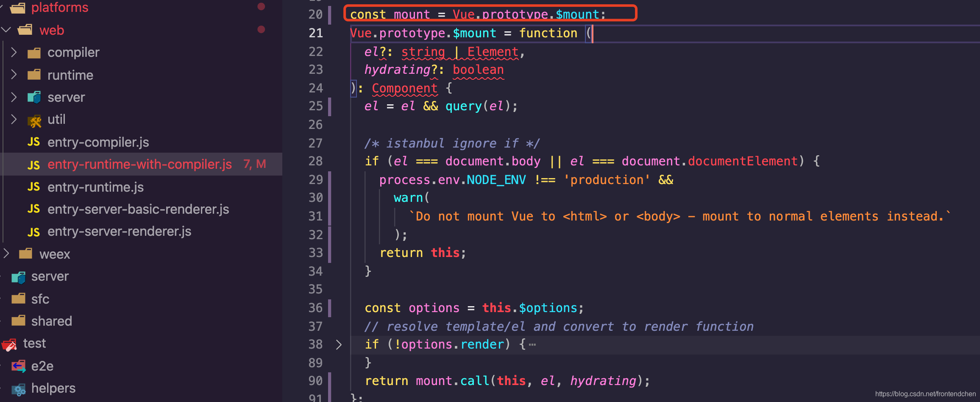Select the helpers folder label
980x402 pixels.
(53, 388)
